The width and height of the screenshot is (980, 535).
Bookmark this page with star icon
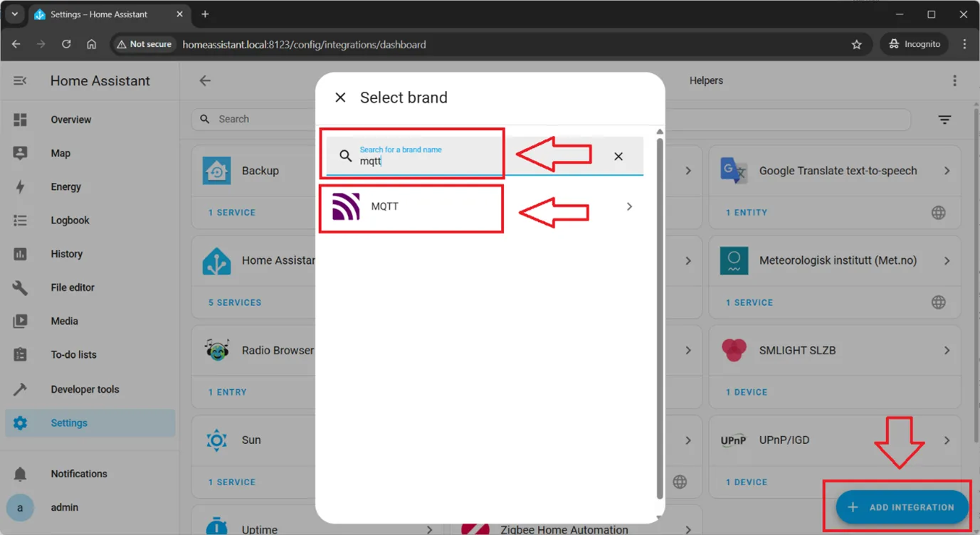coord(856,44)
